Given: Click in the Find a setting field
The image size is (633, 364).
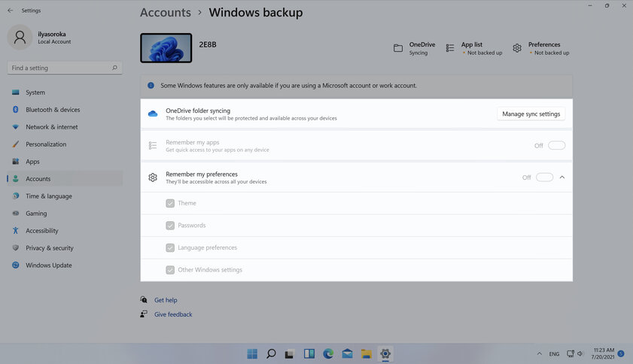Looking at the screenshot, I should pos(65,68).
